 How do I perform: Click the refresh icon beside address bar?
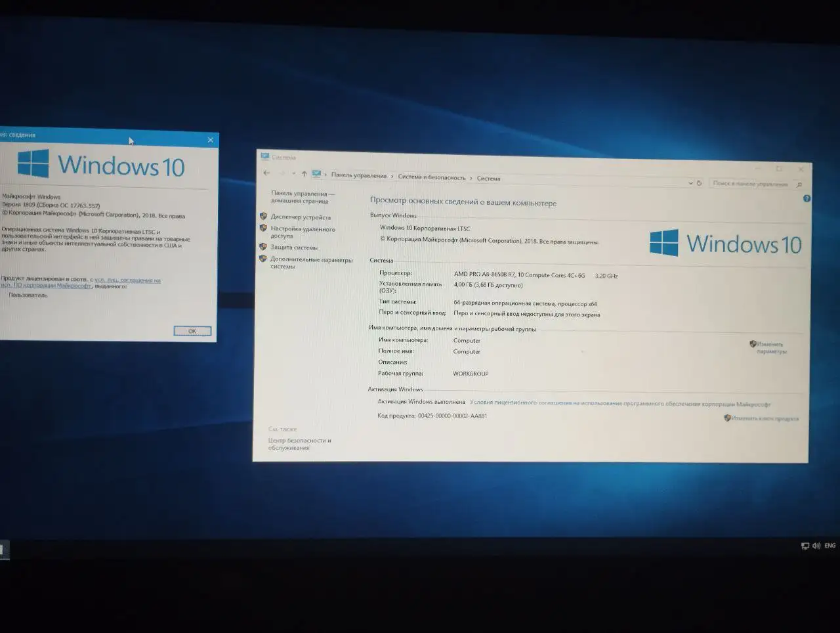pos(699,183)
